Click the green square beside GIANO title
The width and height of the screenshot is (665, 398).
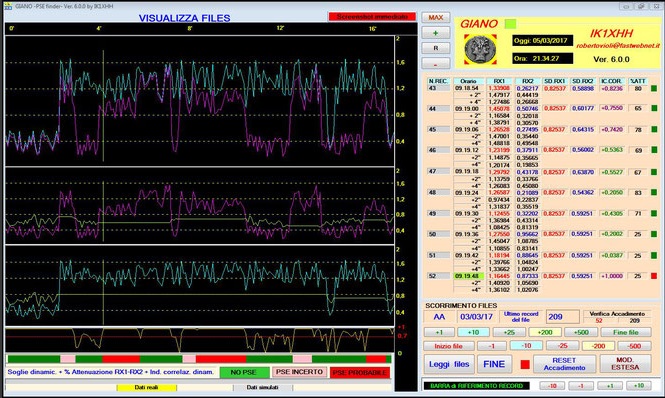pos(510,24)
